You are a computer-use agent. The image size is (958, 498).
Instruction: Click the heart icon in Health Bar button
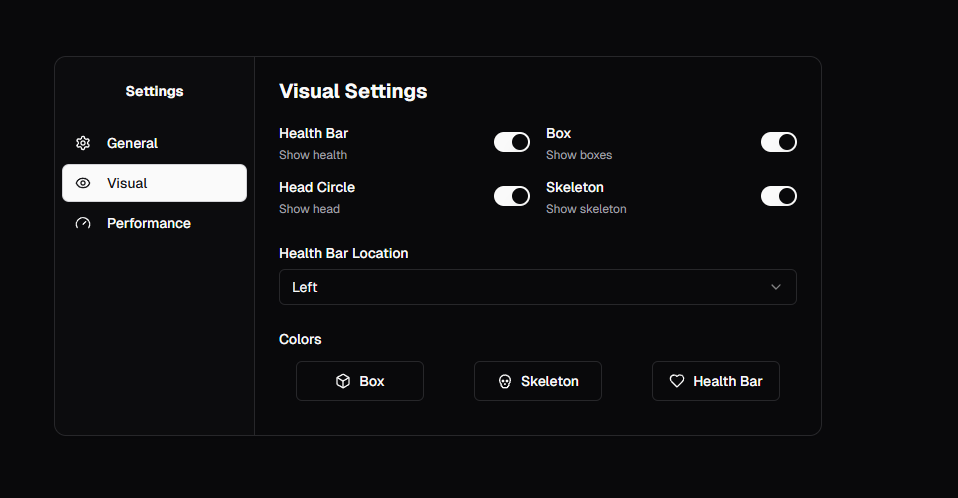[677, 381]
